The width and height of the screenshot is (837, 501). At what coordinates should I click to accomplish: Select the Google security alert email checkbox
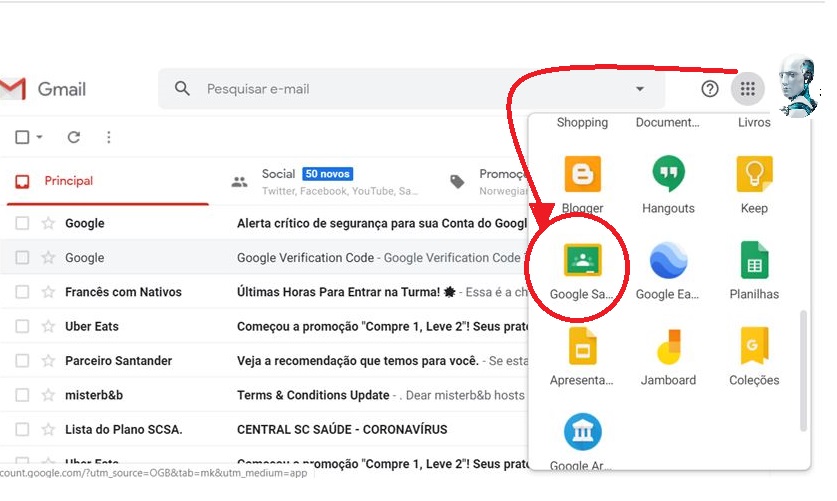pos(22,223)
